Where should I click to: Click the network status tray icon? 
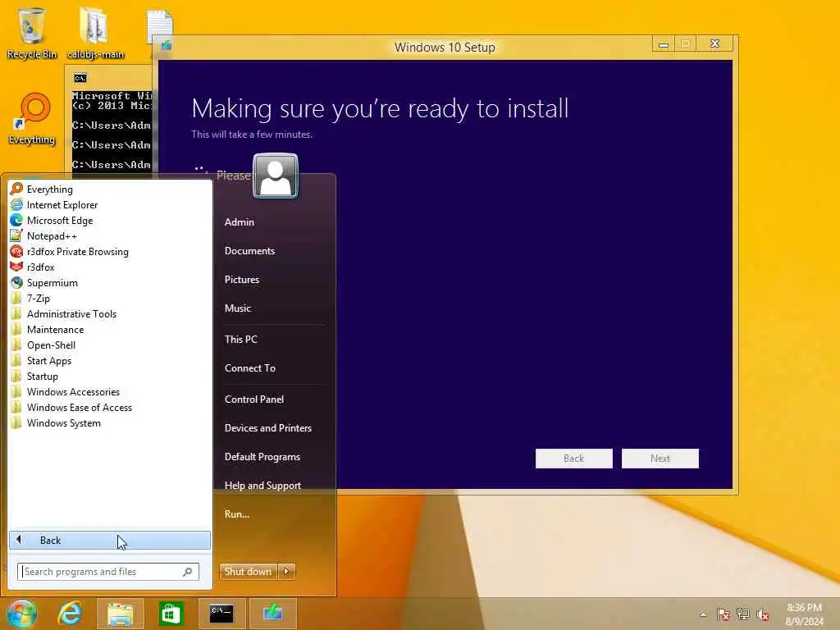point(743,614)
